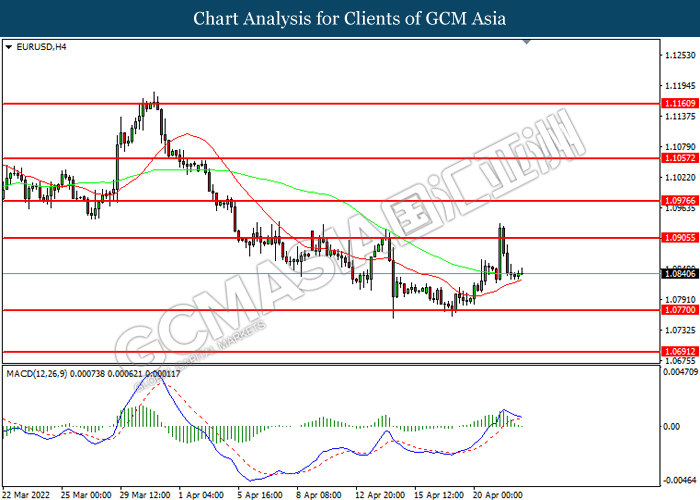The height and width of the screenshot is (500, 700).
Task: Click the 20 Apr 00:00 time label
Action: pyautogui.click(x=498, y=495)
